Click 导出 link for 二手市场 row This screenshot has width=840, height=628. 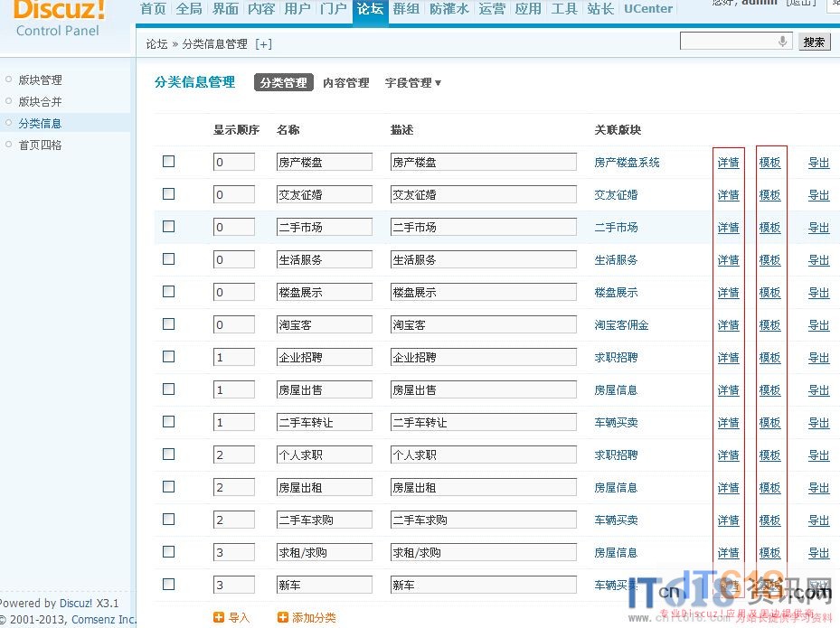818,228
